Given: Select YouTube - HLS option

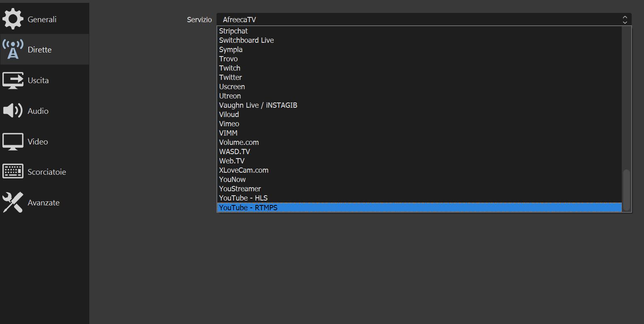Looking at the screenshot, I should pos(419,198).
